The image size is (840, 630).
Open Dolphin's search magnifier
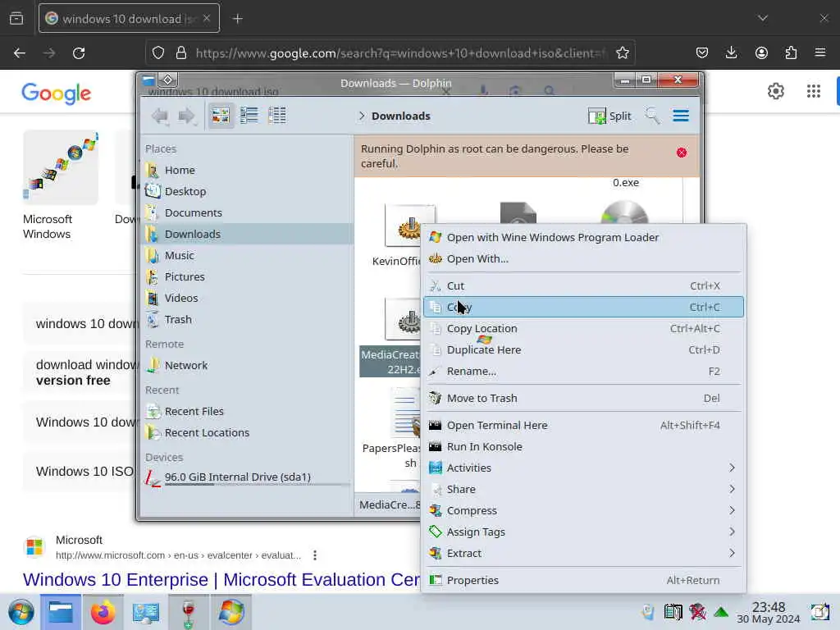pyautogui.click(x=652, y=116)
